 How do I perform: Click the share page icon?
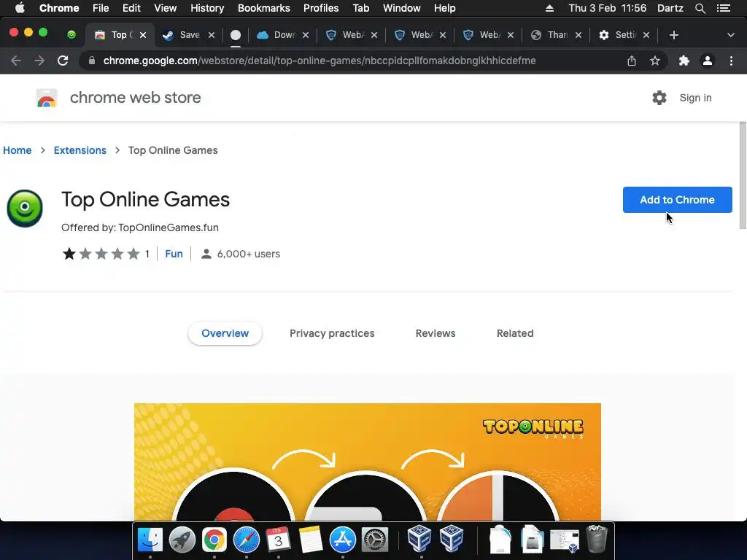(632, 61)
